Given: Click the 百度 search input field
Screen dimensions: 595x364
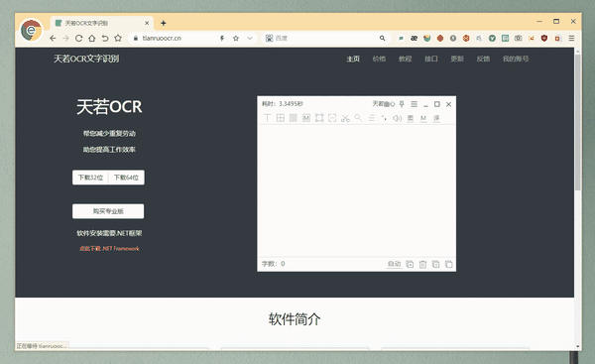Looking at the screenshot, I should tap(326, 39).
